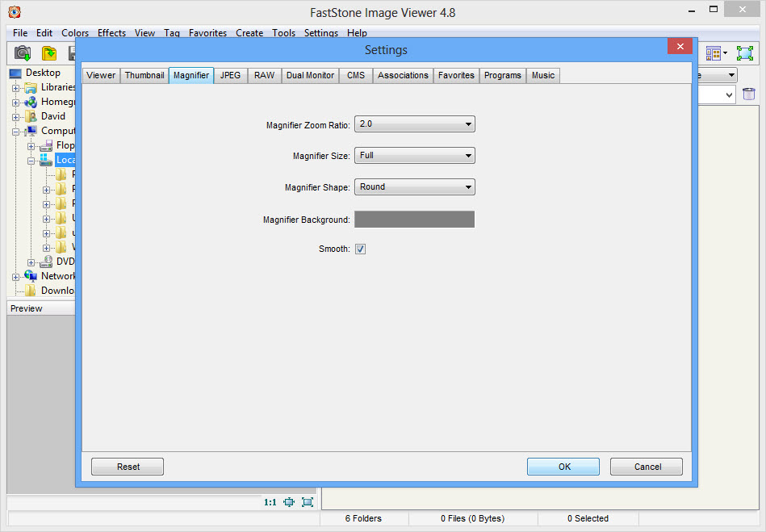Collapse the Local disk node
The height and width of the screenshot is (532, 766).
pos(31,161)
